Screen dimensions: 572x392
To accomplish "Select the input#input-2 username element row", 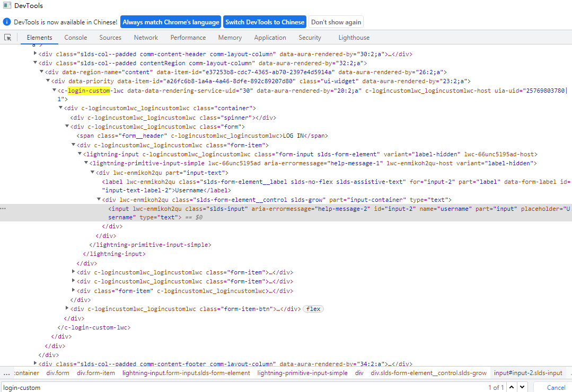I will pos(286,213).
